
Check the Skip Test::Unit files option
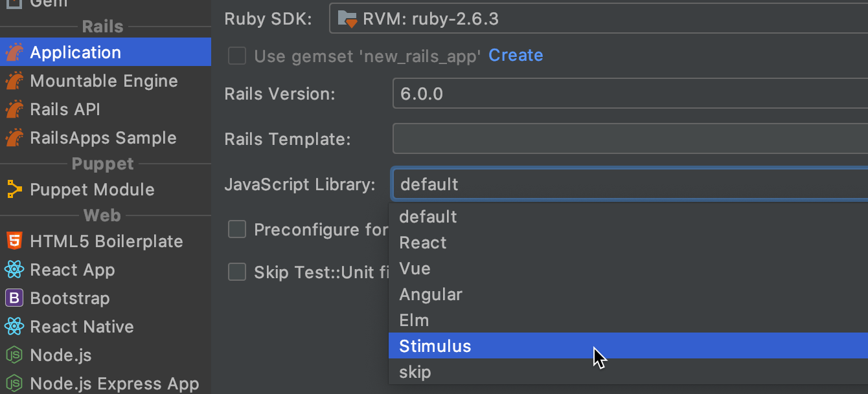click(237, 272)
